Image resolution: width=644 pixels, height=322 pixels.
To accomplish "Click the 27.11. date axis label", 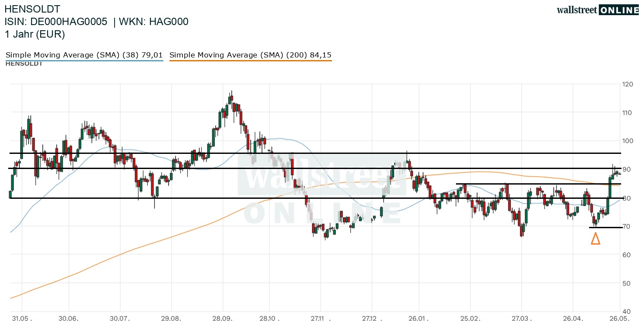I will click(320, 318).
